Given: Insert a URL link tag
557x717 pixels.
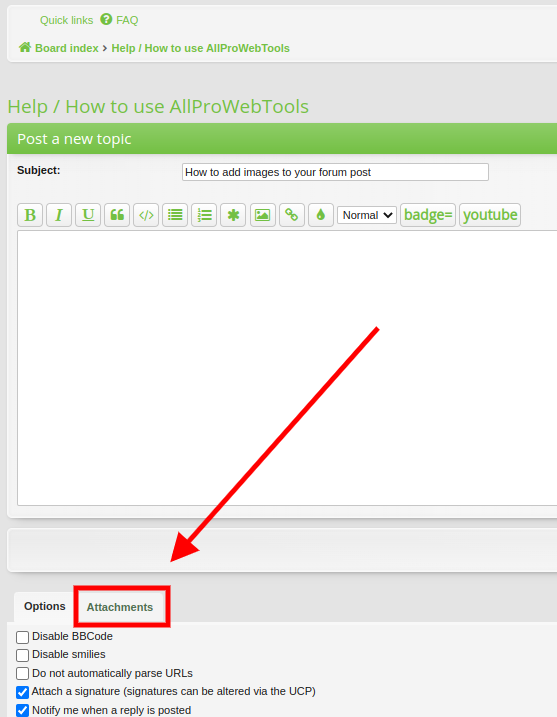Looking at the screenshot, I should 292,215.
